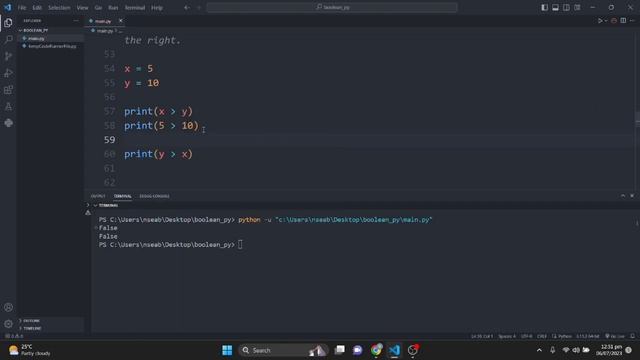Open the Manage gear menu
The image size is (640, 360).
click(x=8, y=324)
